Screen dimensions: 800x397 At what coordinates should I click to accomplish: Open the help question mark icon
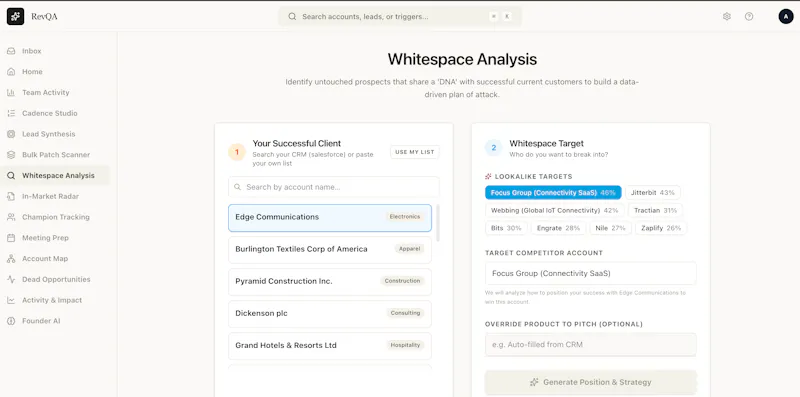pos(748,16)
